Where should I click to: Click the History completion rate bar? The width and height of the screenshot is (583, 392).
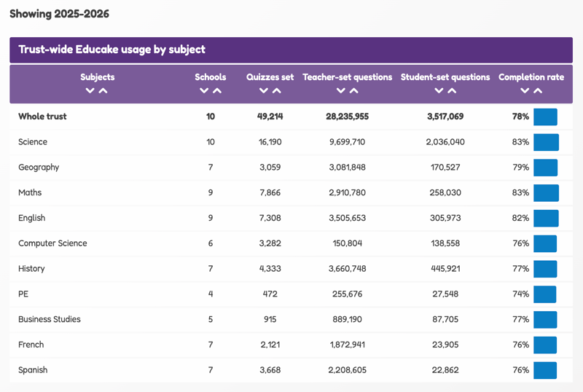pyautogui.click(x=545, y=269)
